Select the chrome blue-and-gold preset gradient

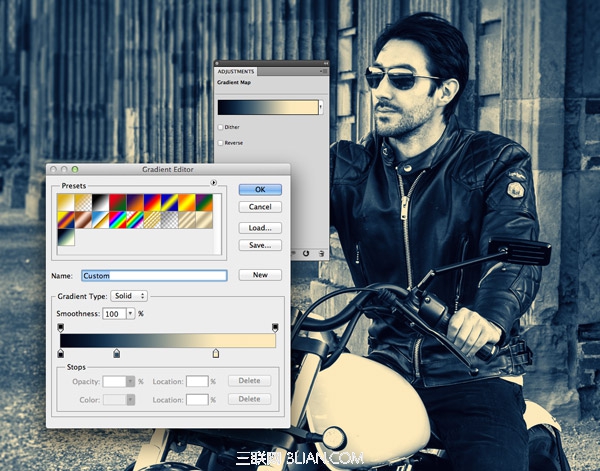click(x=100, y=220)
